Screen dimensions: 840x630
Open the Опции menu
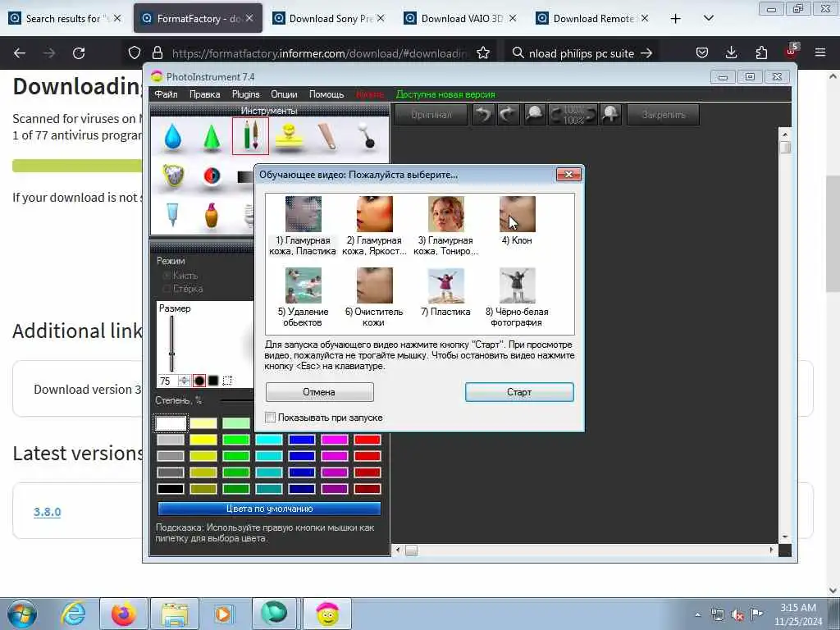click(x=284, y=94)
